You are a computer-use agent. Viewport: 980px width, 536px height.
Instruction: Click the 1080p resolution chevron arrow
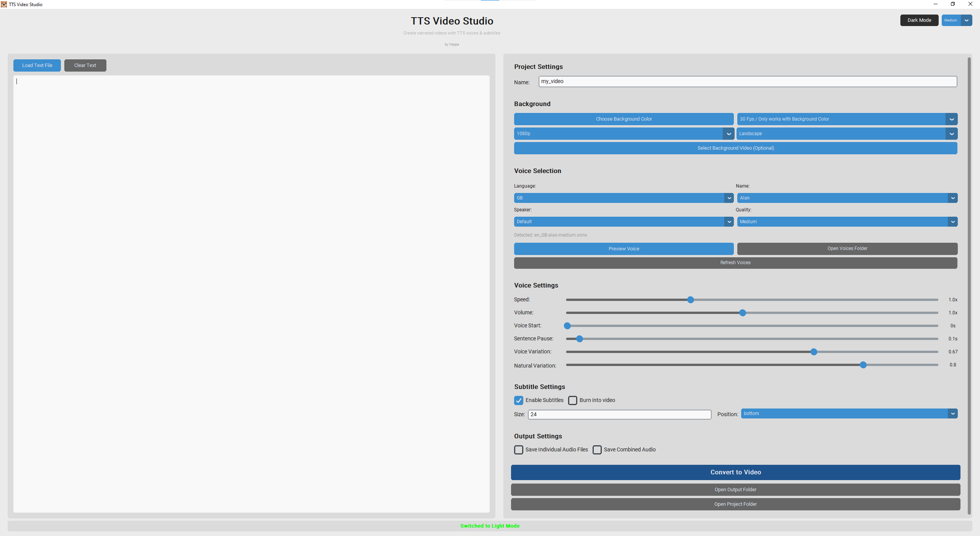(728, 134)
